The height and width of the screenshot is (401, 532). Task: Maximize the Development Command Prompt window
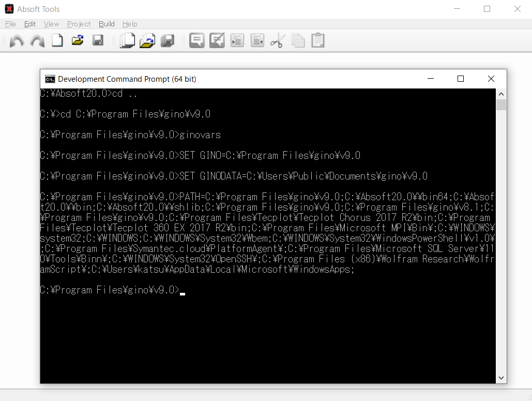pos(461,79)
